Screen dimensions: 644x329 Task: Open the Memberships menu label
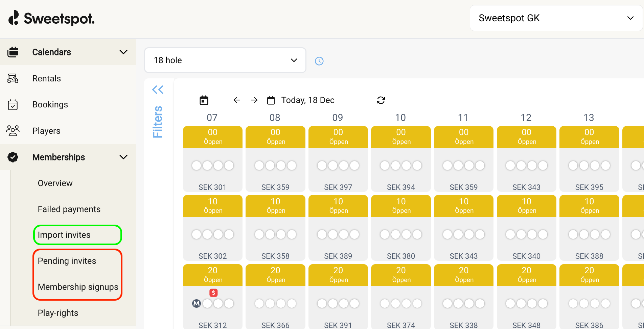pos(59,157)
